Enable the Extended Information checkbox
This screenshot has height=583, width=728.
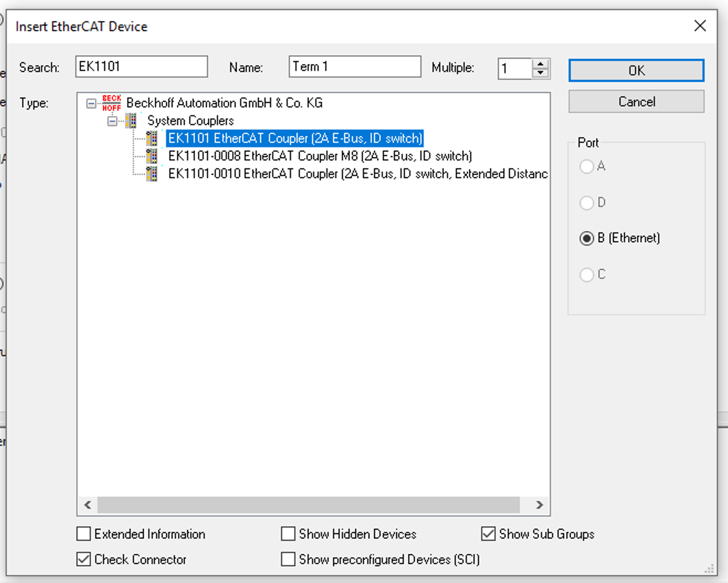click(x=84, y=534)
